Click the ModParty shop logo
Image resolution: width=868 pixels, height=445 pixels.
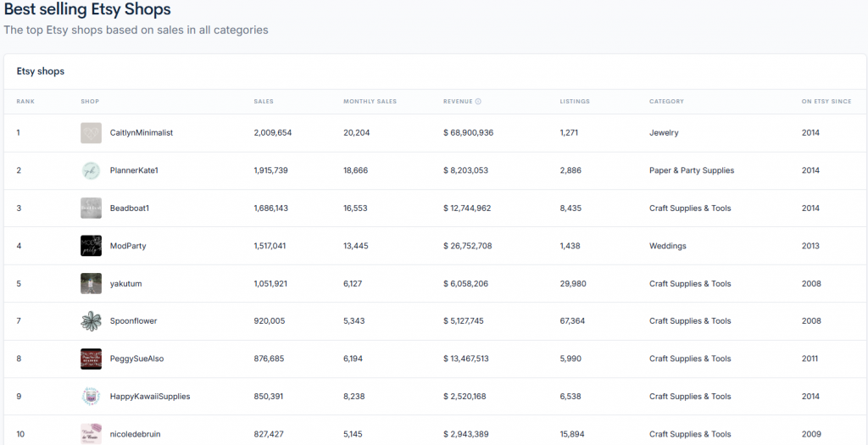coord(91,246)
